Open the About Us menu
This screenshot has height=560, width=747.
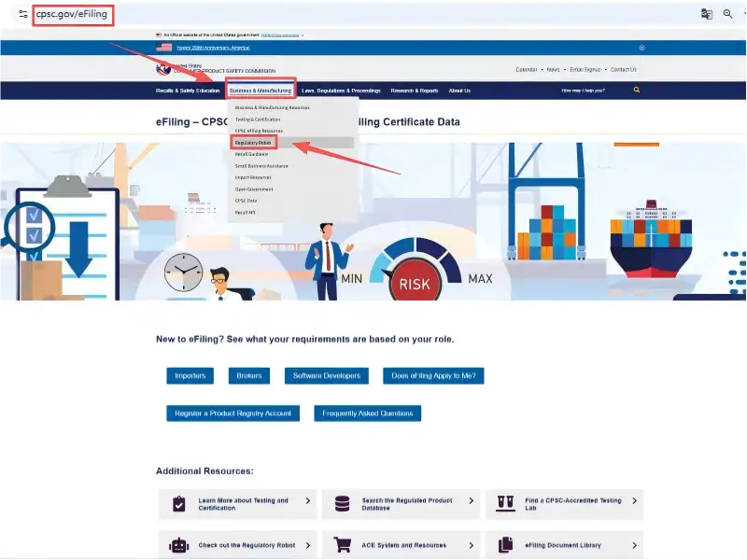pyautogui.click(x=459, y=91)
